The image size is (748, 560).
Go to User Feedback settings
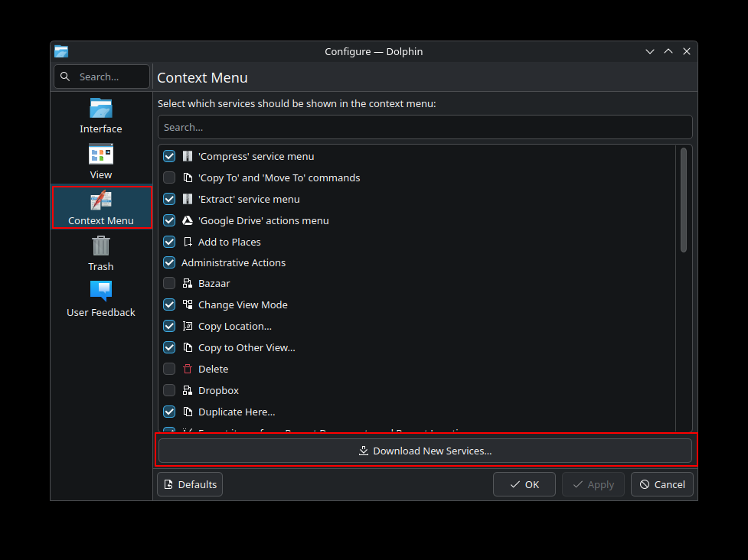pyautogui.click(x=101, y=299)
